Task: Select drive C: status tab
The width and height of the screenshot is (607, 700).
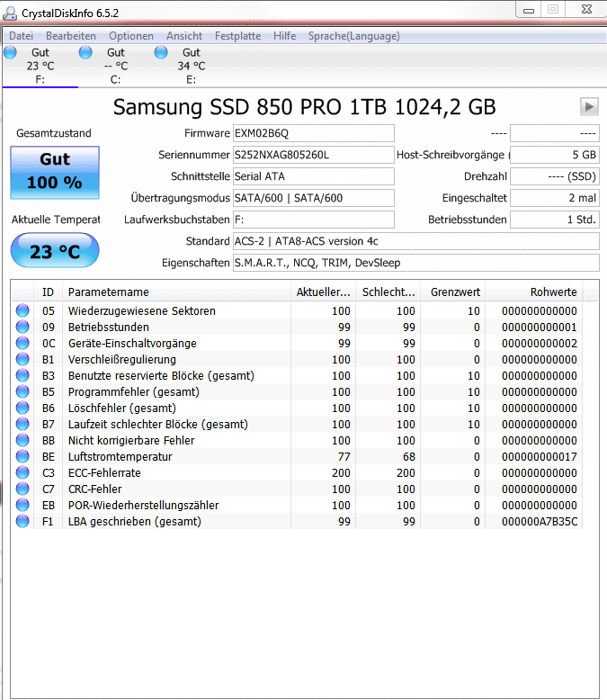Action: click(116, 66)
